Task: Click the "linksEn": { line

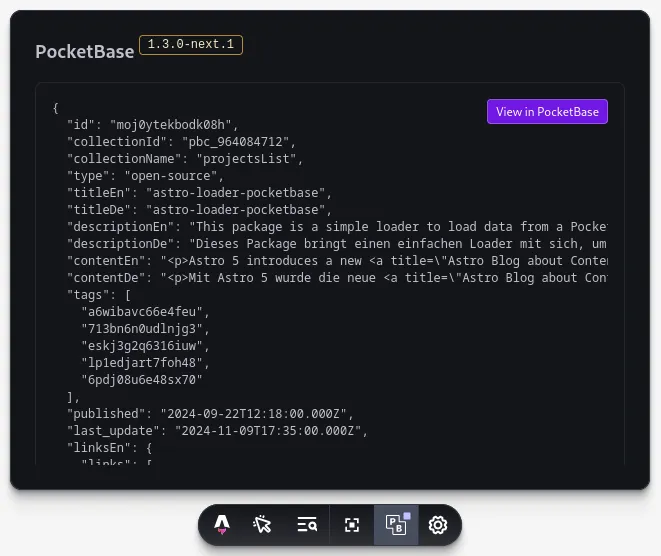Action: coord(110,448)
